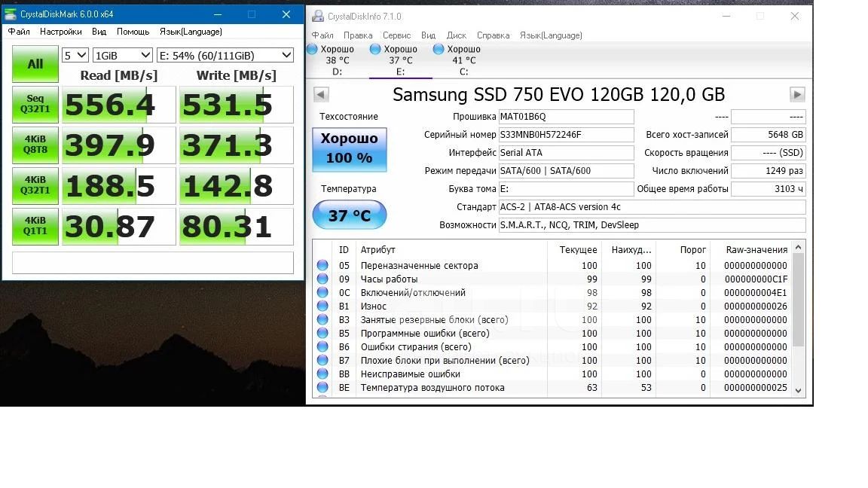
Task: Click the serial number field S33MNB0H572246F
Action: (x=567, y=135)
